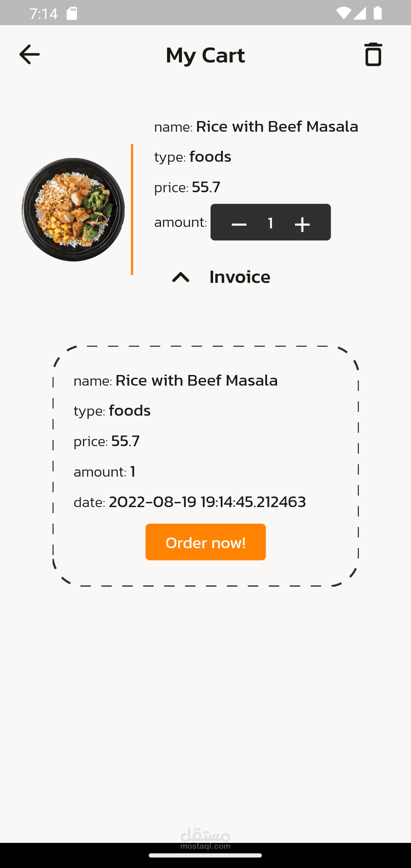Screen dimensions: 411x868
Task: Collapse the Invoice section chevron
Action: point(181,277)
